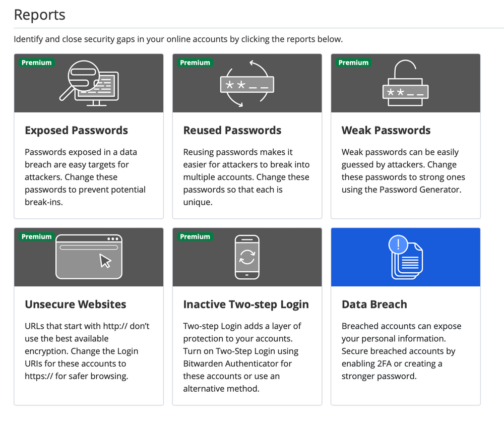Screen dimensions: 504x422
Task: Select the Weak Passwords card description
Action: [x=403, y=171]
